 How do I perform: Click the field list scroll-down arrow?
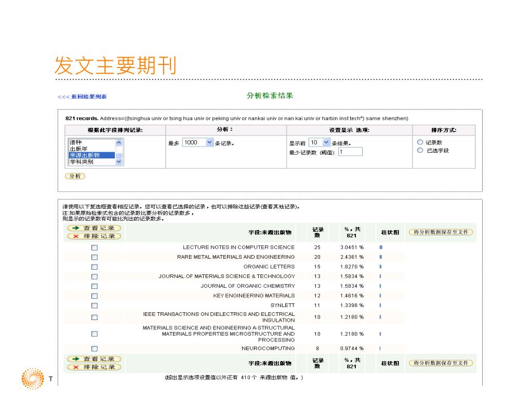tap(119, 162)
